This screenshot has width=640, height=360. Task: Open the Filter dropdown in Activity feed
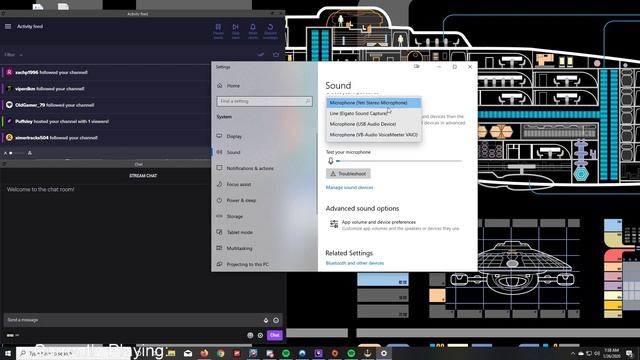13,55
